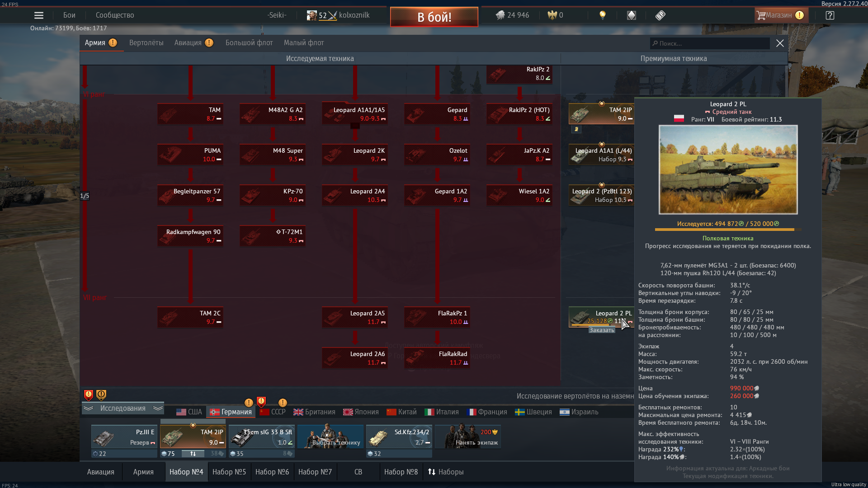Screen dimensions: 868x488
Task: Select Германия nation tab
Action: [x=231, y=412]
